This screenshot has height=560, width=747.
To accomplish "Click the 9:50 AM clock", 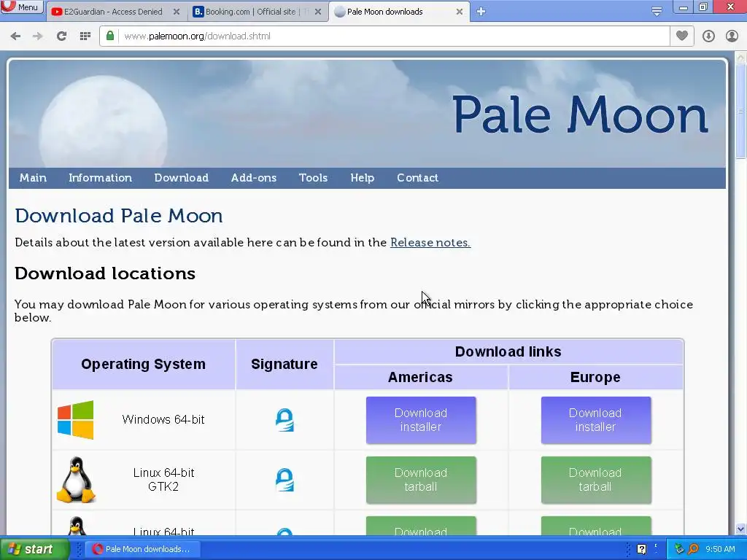I will click(x=720, y=549).
